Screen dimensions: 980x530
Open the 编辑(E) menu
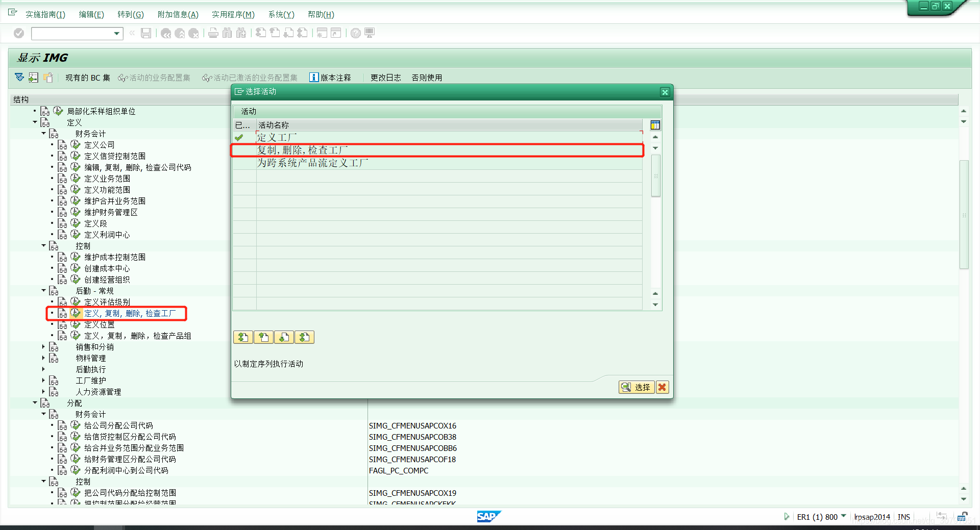click(91, 15)
